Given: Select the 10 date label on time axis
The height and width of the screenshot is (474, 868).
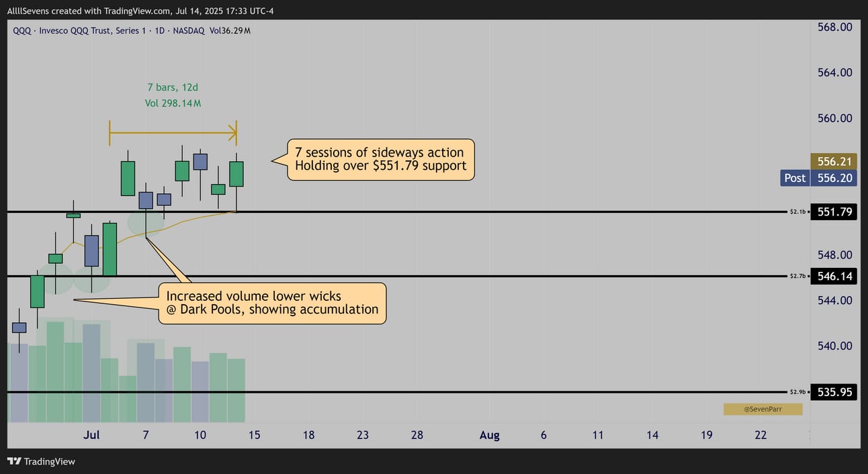Looking at the screenshot, I should click(200, 435).
